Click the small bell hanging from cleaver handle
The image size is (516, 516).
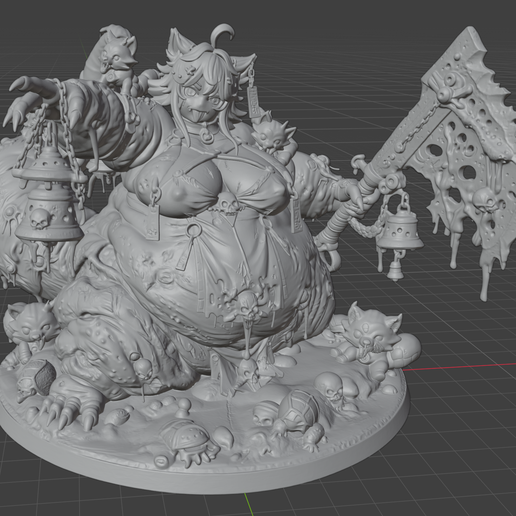tap(399, 230)
